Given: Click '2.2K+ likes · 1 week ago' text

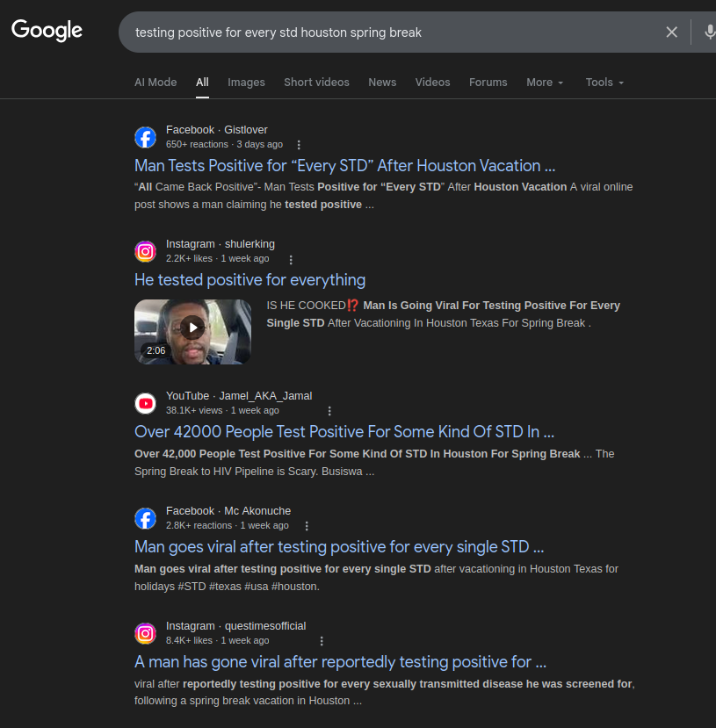Looking at the screenshot, I should pos(217,258).
